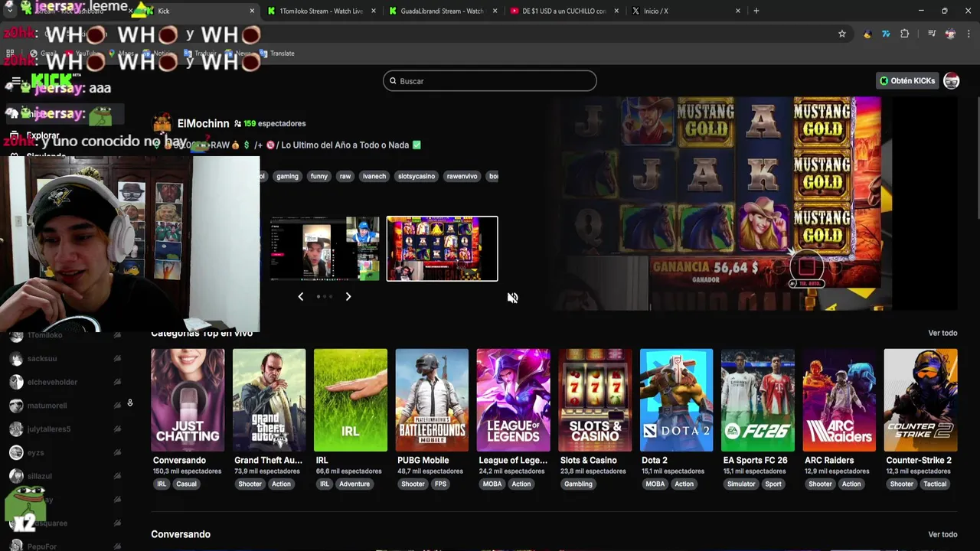Open the browser media control icon
This screenshot has height=551, width=980.
coord(932,34)
